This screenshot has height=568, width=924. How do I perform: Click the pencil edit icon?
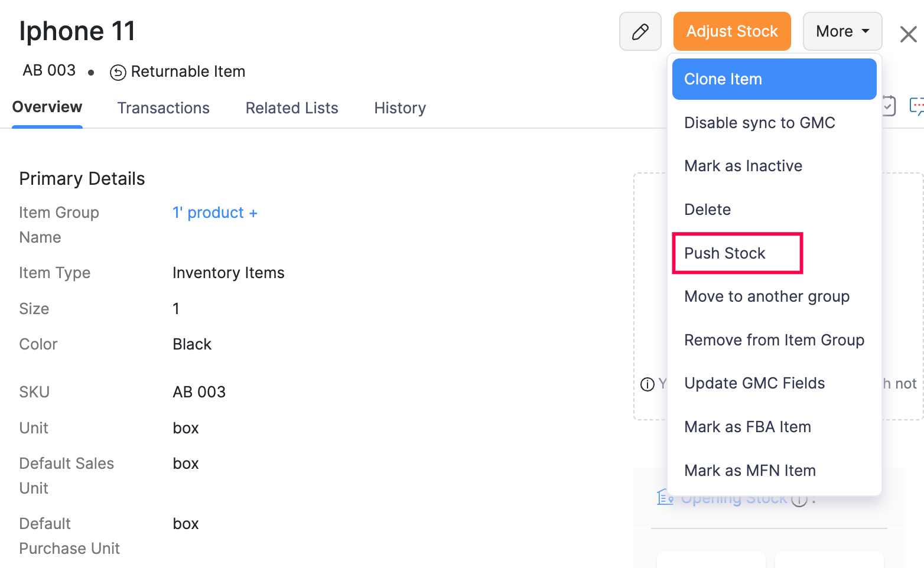[x=640, y=32]
